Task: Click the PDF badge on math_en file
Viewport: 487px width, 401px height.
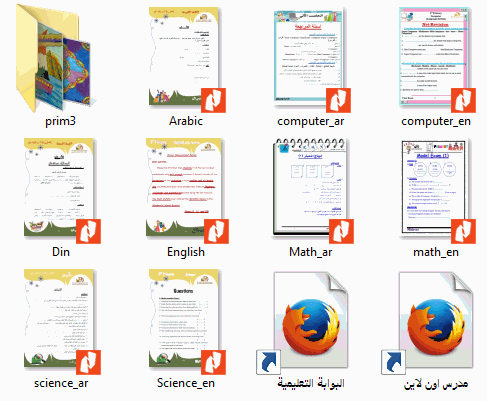Action: click(x=463, y=231)
